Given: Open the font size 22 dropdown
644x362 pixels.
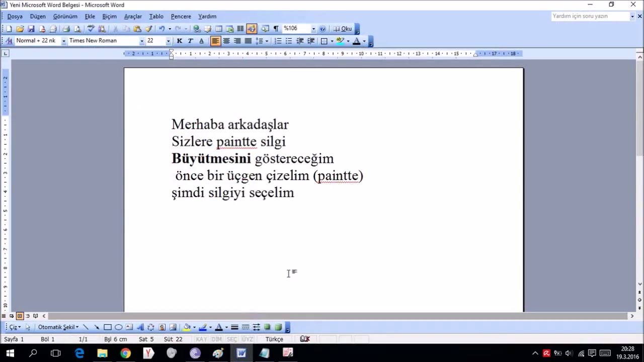Looking at the screenshot, I should coord(168,41).
